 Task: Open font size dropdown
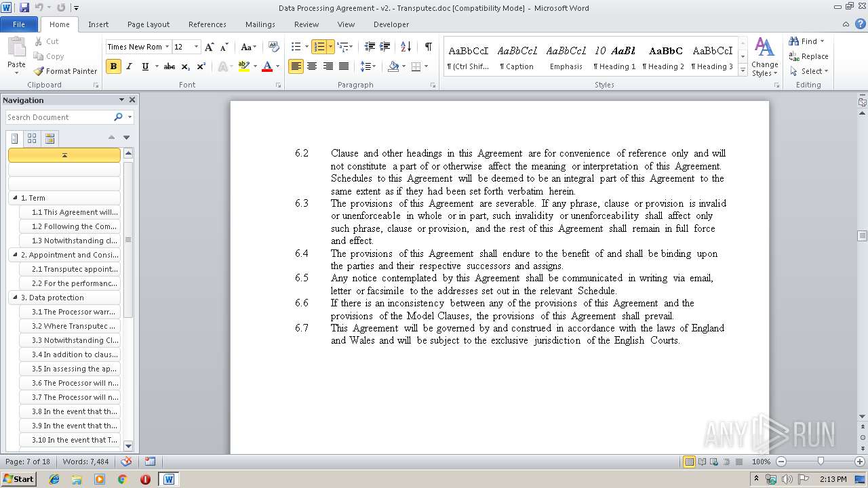point(197,47)
